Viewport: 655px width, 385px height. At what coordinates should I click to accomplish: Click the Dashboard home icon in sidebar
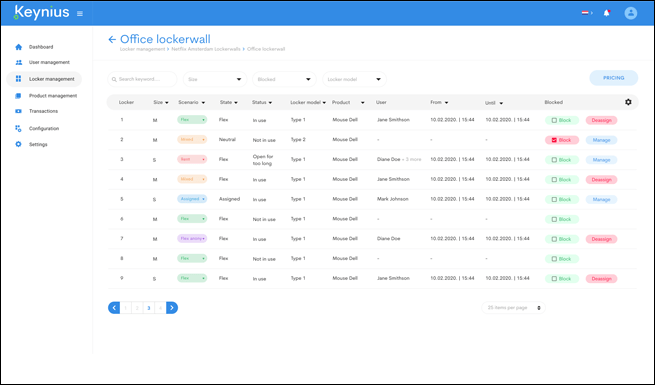(18, 47)
